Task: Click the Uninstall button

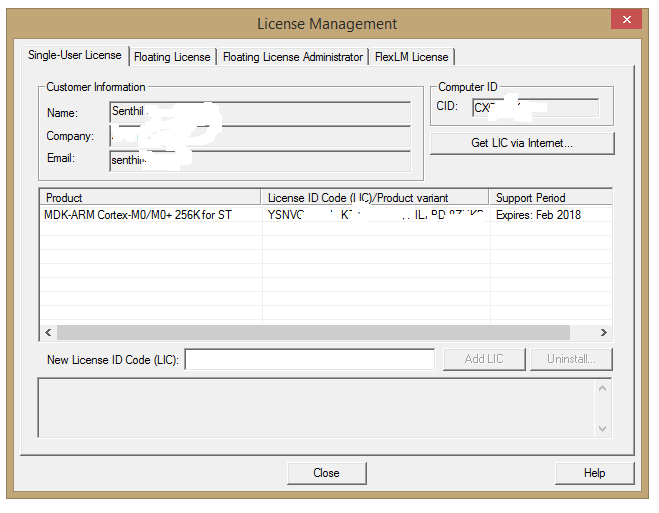Action: coord(571,359)
